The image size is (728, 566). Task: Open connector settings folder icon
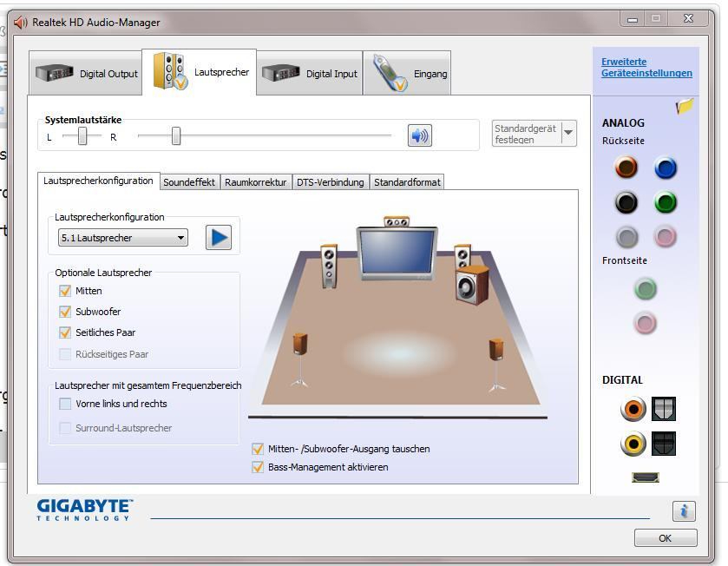[685, 106]
